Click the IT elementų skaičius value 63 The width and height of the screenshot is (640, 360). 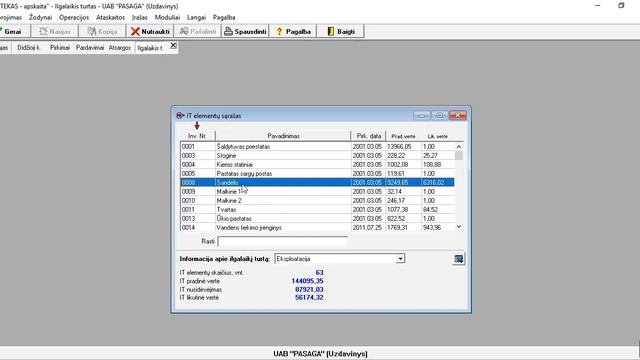coord(319,272)
